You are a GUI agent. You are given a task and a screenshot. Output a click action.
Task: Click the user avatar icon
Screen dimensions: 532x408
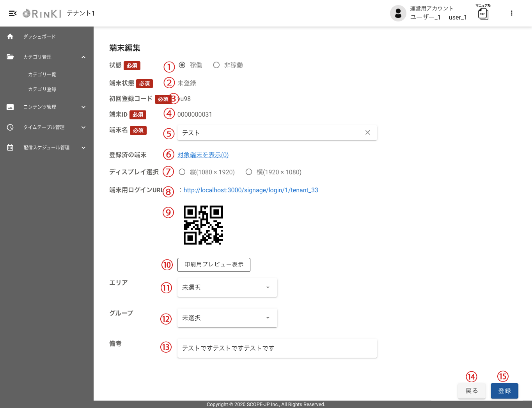point(398,13)
